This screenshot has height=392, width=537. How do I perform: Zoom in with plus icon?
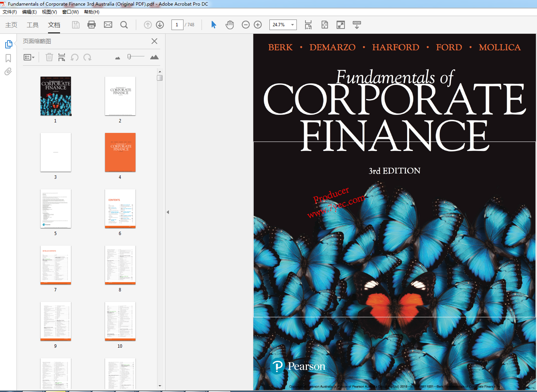pyautogui.click(x=258, y=25)
